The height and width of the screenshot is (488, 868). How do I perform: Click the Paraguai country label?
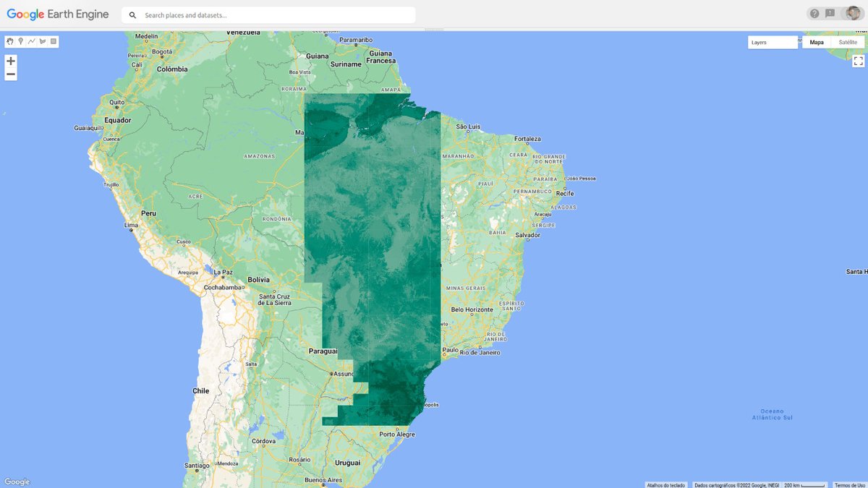[x=323, y=351]
